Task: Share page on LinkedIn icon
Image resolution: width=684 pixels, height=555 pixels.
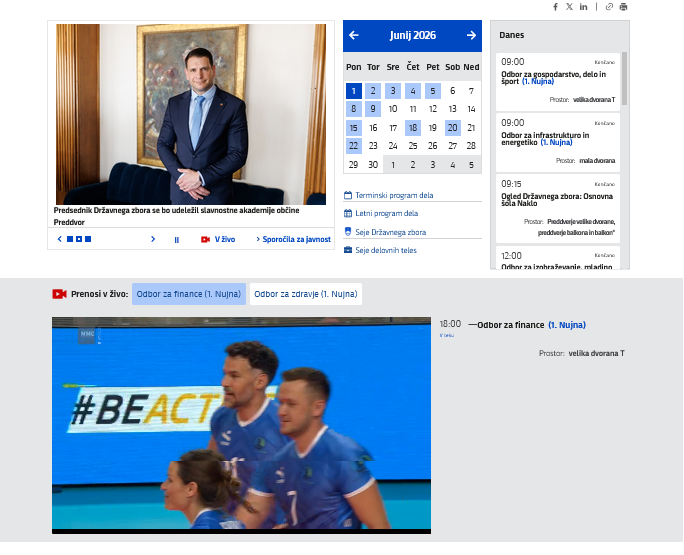Action: tap(583, 7)
